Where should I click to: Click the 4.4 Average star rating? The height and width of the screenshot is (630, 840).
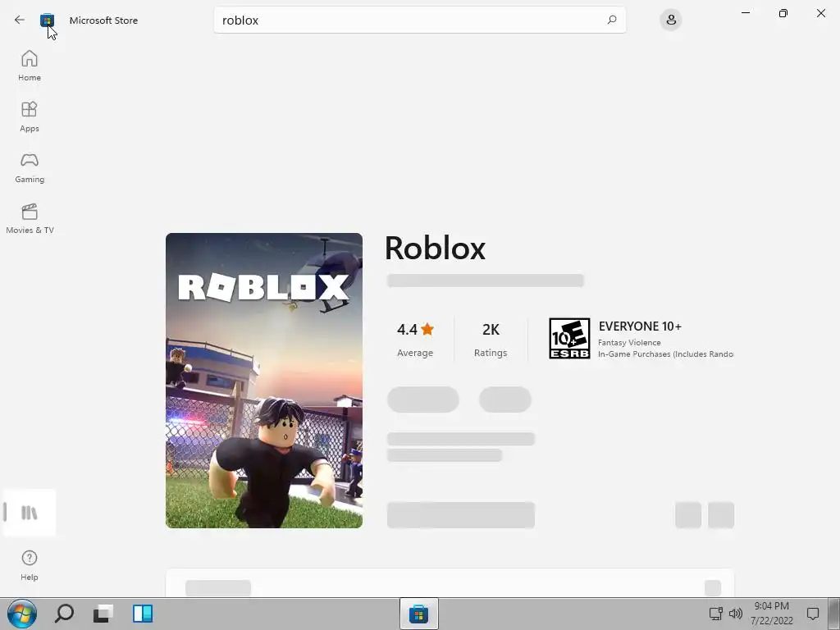pyautogui.click(x=415, y=340)
